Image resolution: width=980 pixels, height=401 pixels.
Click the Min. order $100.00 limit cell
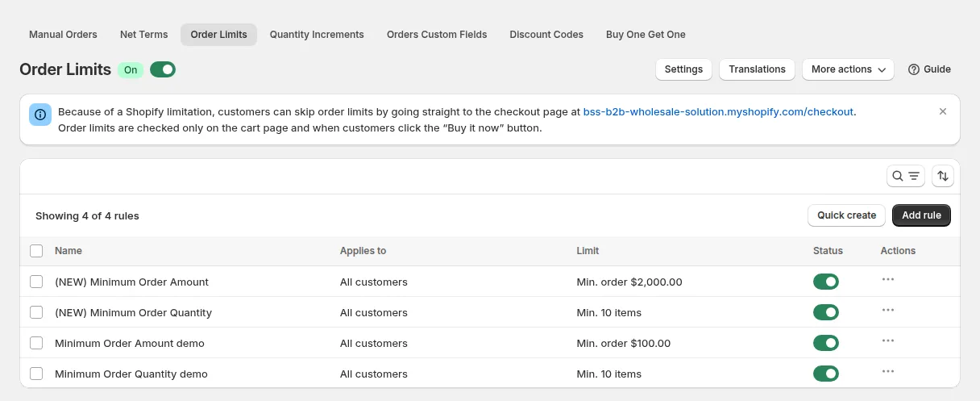[x=624, y=343]
